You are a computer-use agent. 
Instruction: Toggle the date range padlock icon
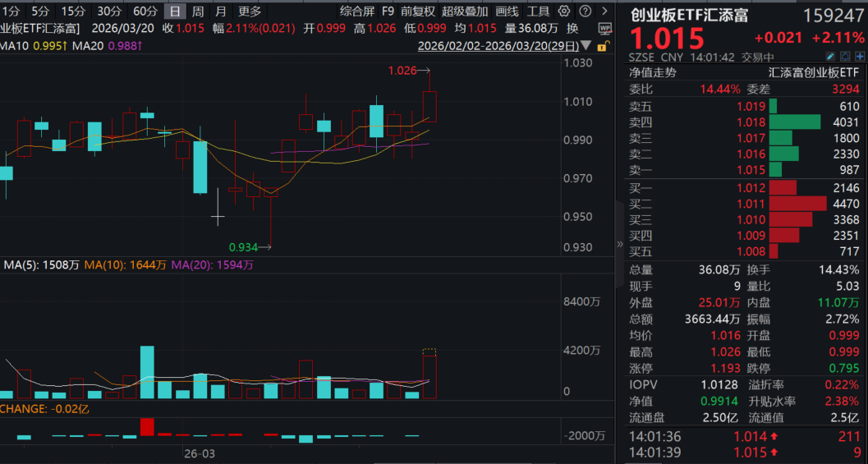point(604,47)
